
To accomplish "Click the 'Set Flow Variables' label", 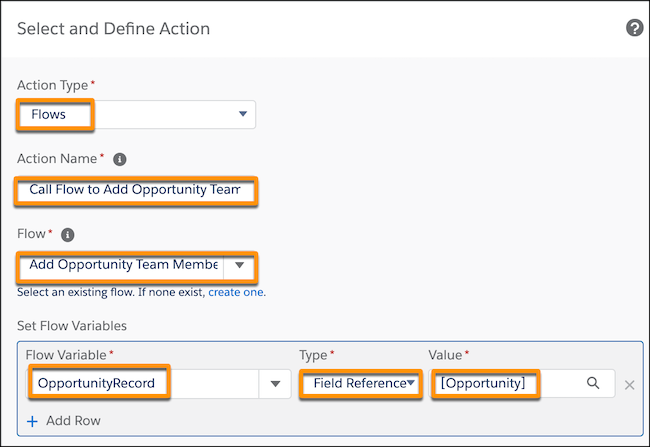I will coord(72,326).
